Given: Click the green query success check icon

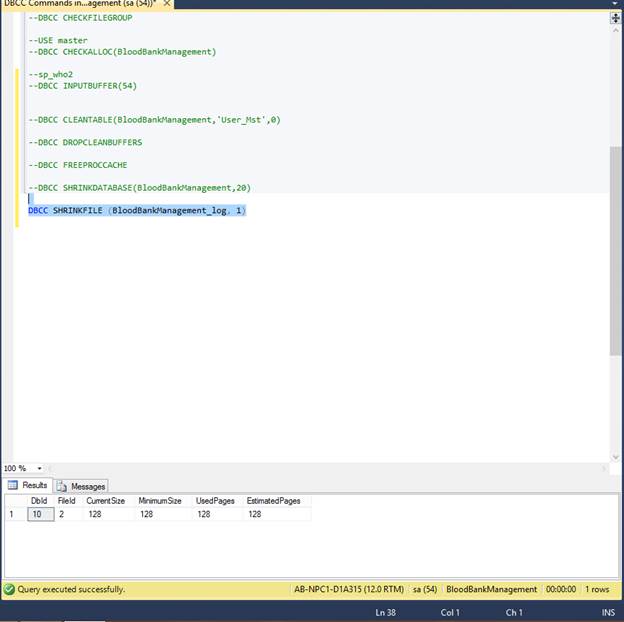Looking at the screenshot, I should coord(9,589).
